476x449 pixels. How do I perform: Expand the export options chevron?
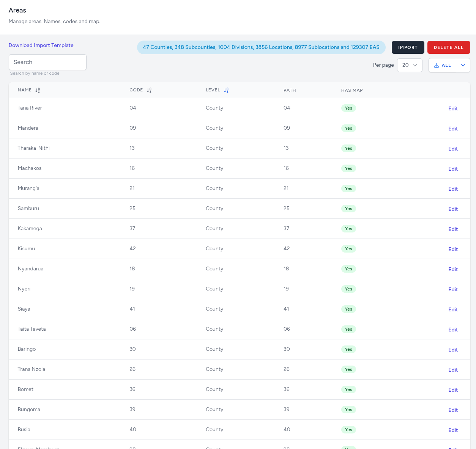tap(463, 65)
